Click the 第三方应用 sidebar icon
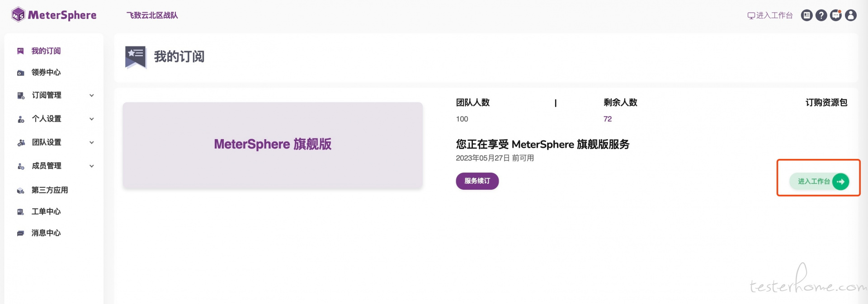The width and height of the screenshot is (868, 304). [x=20, y=191]
